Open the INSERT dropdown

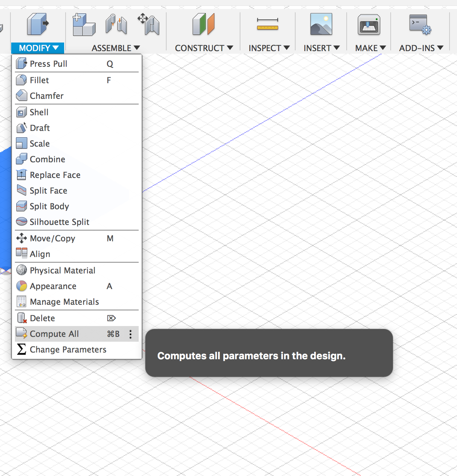point(322,48)
